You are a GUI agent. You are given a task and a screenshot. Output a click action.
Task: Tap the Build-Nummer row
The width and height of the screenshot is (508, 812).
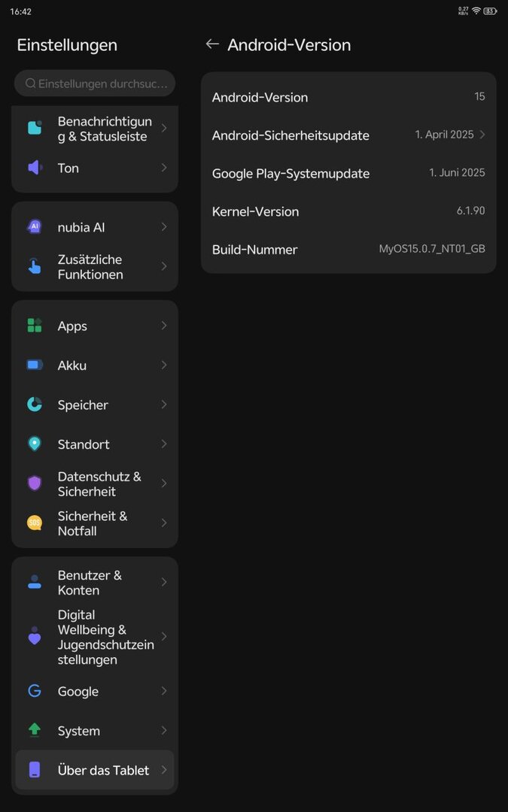(x=348, y=250)
